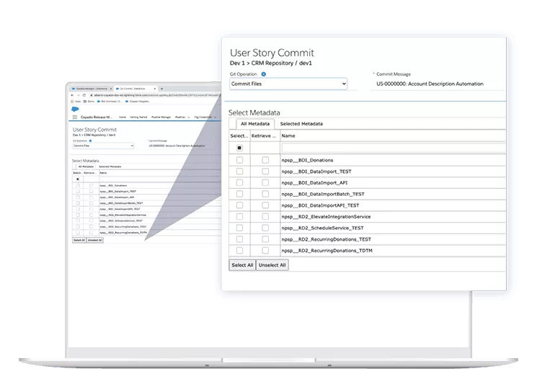Click the Apps bookmark icon in the bookmarks bar
The width and height of the screenshot is (537, 392).
tap(72, 102)
